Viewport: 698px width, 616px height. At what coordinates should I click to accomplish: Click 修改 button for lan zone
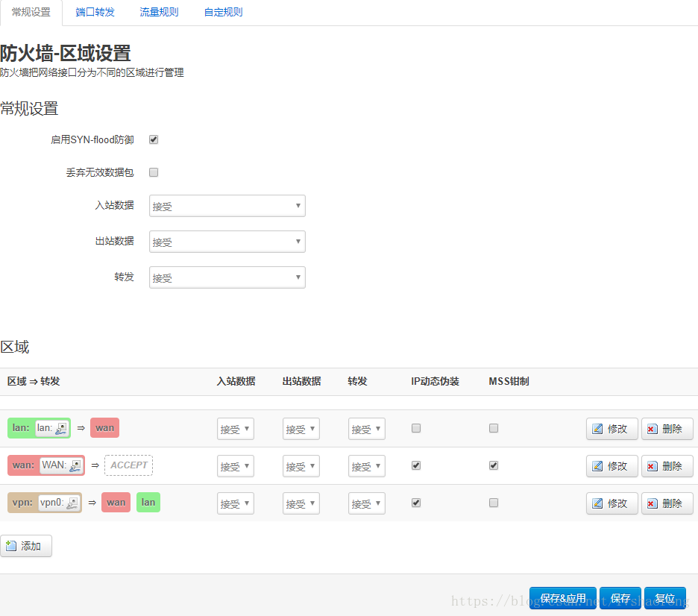click(x=612, y=429)
